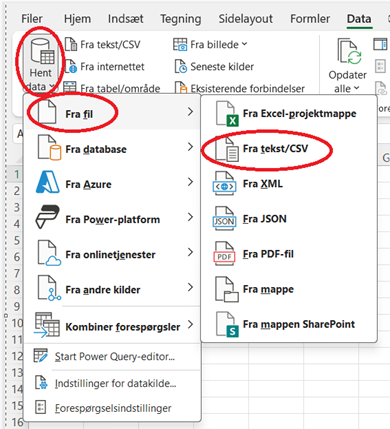Expand the Fra billede dropdown arrow
This screenshot has width=390, height=429.
click(244, 44)
